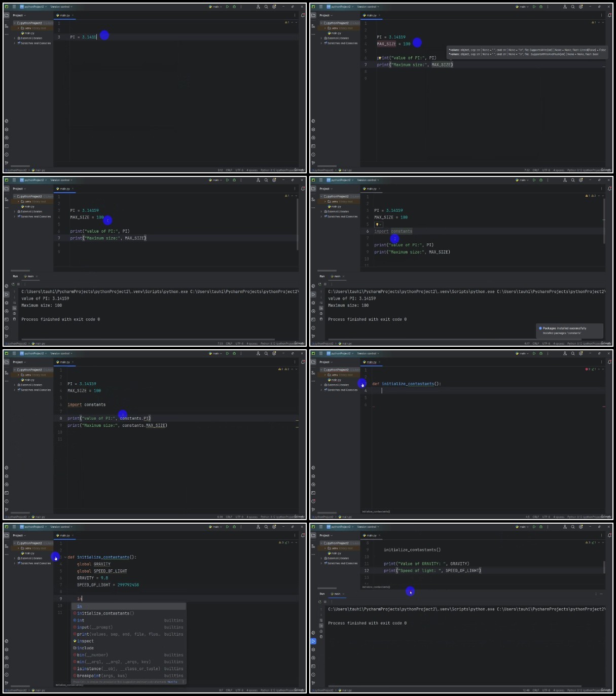616x696 pixels.
Task: Open pythonProject2 project dropdown, PI = 3.1415 screenshot
Action: coord(33,7)
